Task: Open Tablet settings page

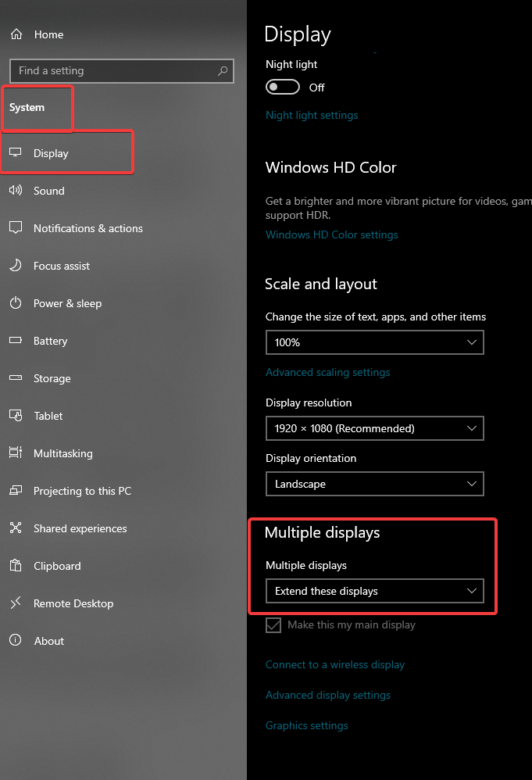Action: [x=48, y=416]
